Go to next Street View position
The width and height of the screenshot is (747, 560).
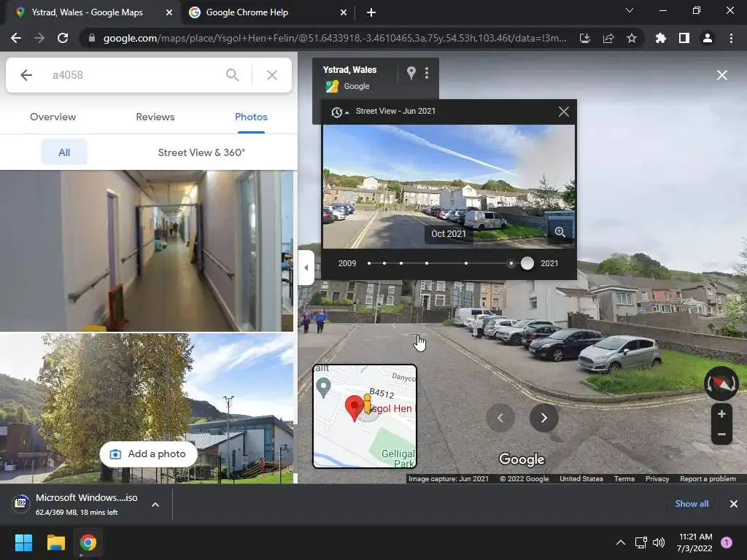pyautogui.click(x=544, y=418)
